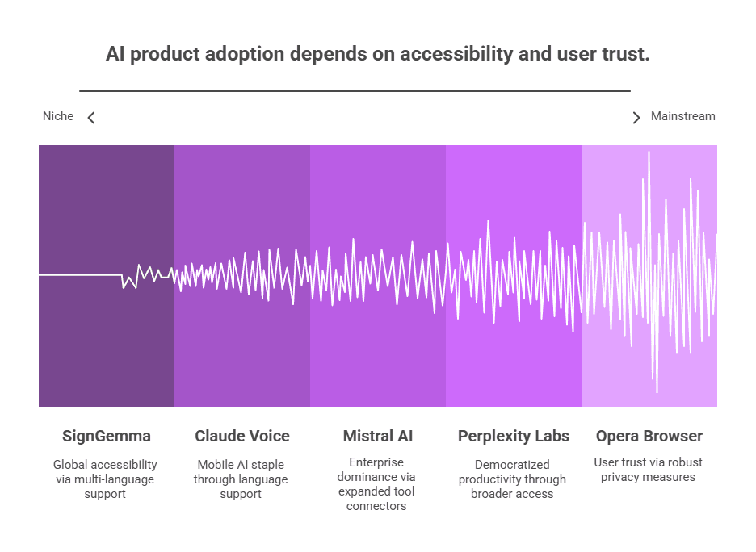Select the Mainstream label
This screenshot has width=756, height=552.
pos(682,116)
